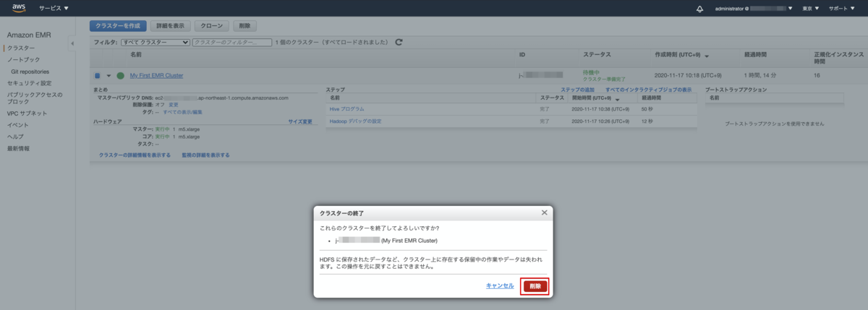Click the Amazon EMR sidebar heading
Image resolution: width=868 pixels, height=310 pixels.
click(29, 35)
